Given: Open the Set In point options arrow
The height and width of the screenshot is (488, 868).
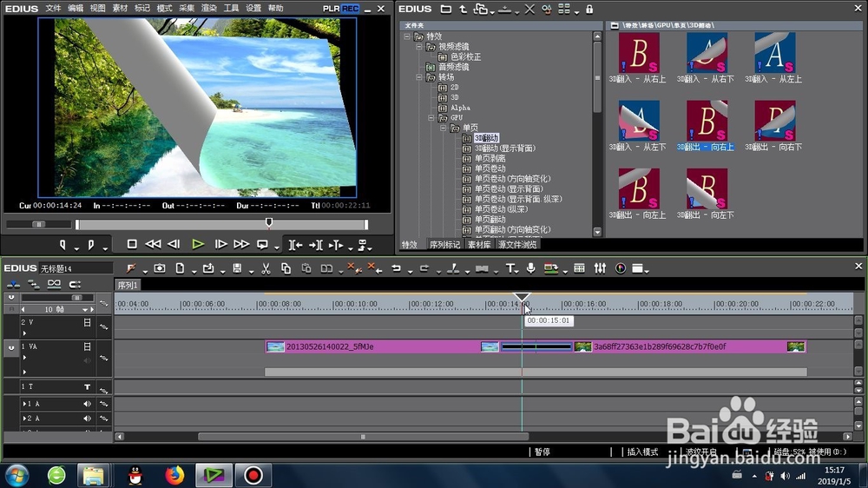Looking at the screenshot, I should 76,248.
